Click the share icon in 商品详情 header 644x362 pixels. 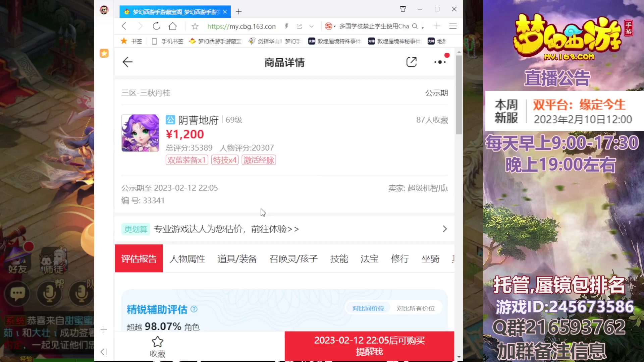point(412,62)
